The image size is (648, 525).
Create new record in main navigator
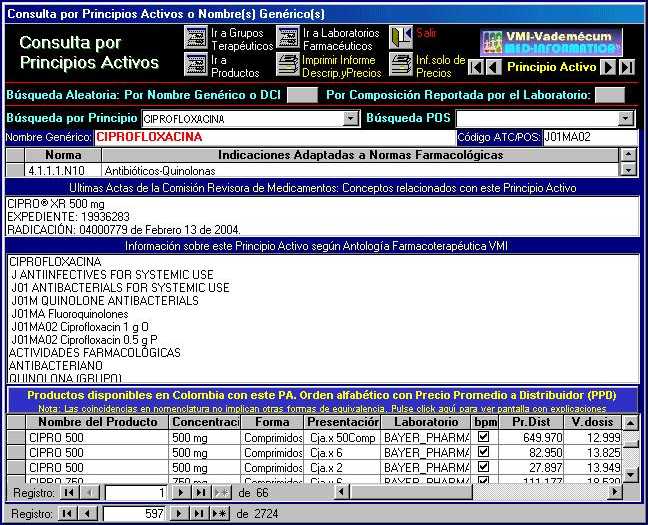(x=219, y=514)
